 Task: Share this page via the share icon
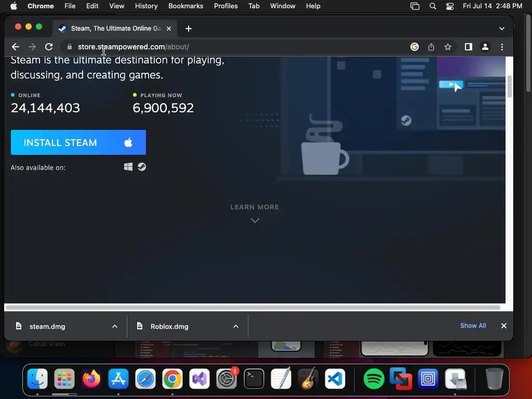(x=431, y=47)
